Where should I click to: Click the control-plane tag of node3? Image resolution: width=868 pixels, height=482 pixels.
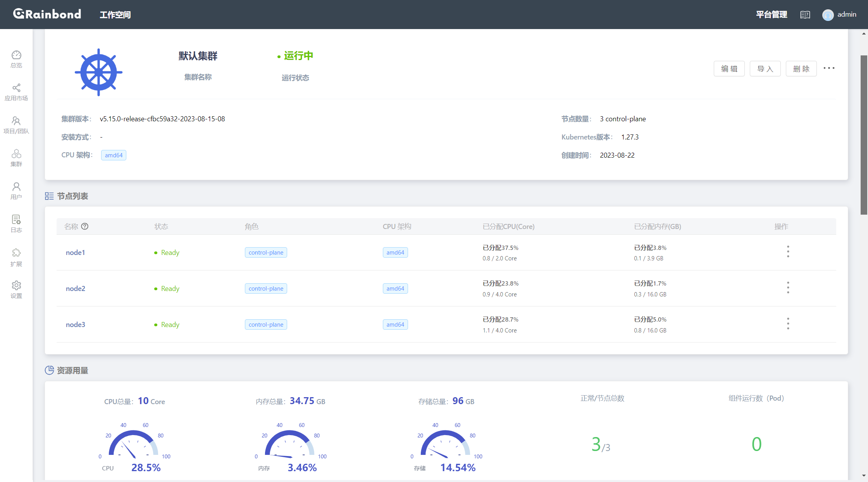[x=266, y=324]
